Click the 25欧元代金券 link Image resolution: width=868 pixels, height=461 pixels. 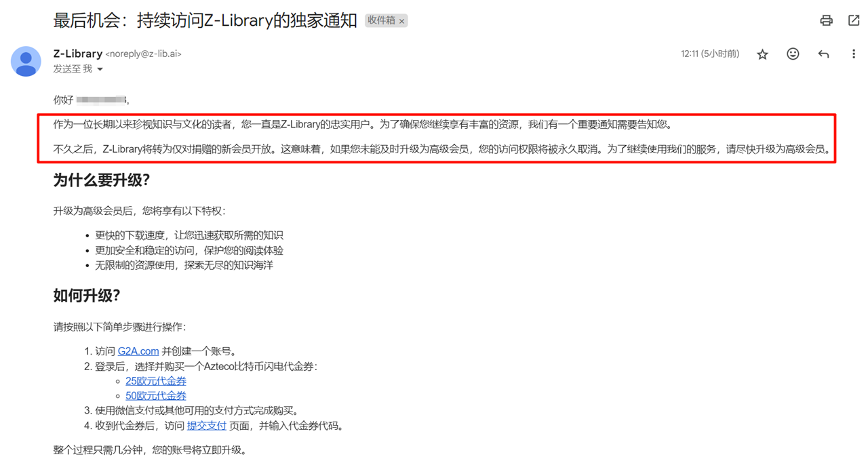(155, 381)
